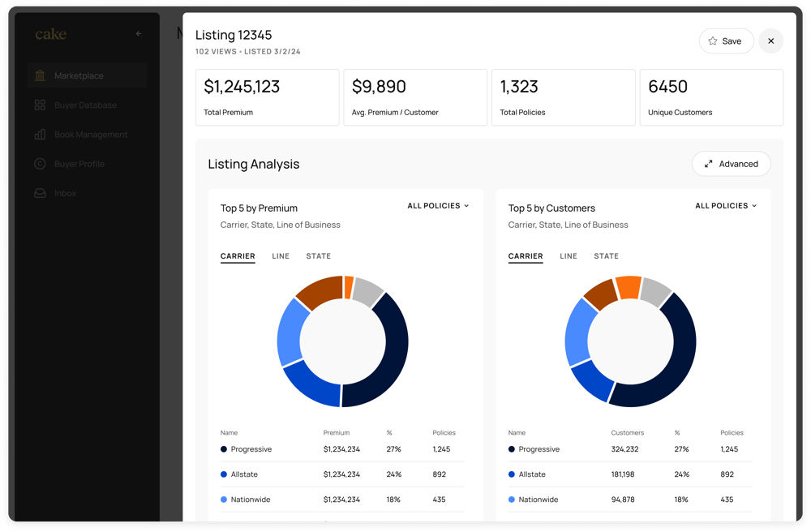Screen dimensions: 811x532
Task: Open ALL POLICIES dropdown for Top 5 by Premium
Action: [438, 205]
